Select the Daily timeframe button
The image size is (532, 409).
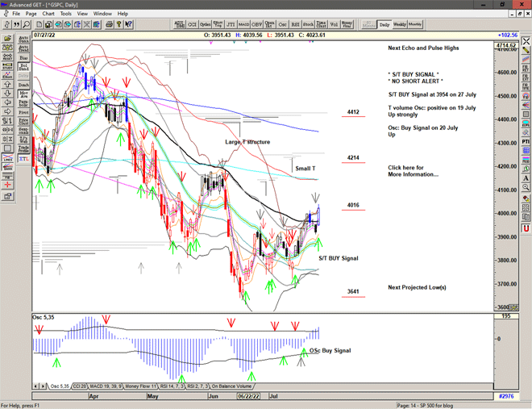point(384,25)
